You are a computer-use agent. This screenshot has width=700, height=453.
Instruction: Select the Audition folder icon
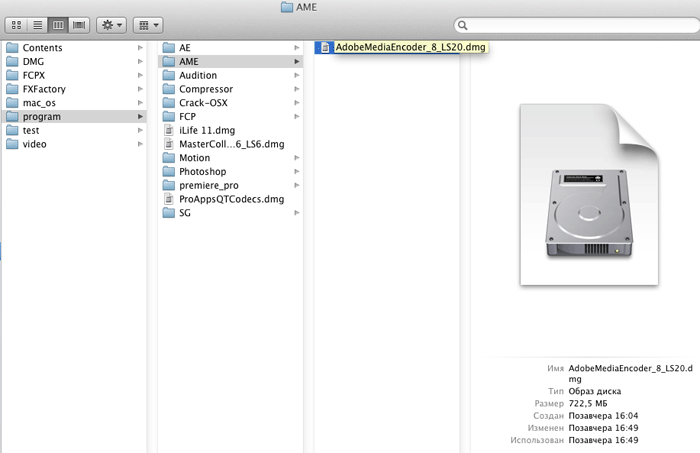(x=169, y=75)
